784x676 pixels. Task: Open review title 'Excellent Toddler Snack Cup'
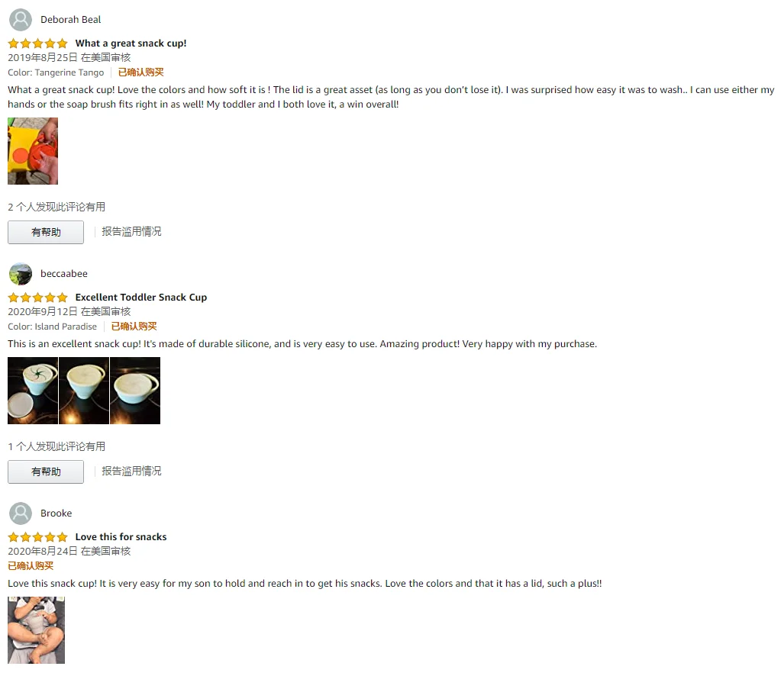click(141, 298)
